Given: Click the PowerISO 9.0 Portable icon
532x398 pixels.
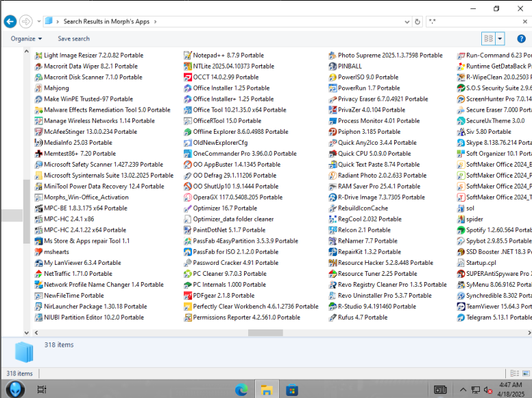Looking at the screenshot, I should point(332,77).
